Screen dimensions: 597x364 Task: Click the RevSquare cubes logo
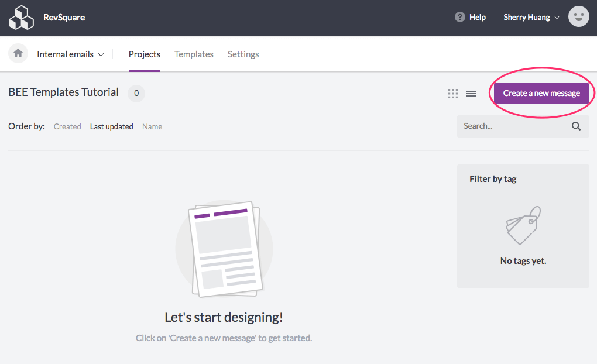(21, 18)
